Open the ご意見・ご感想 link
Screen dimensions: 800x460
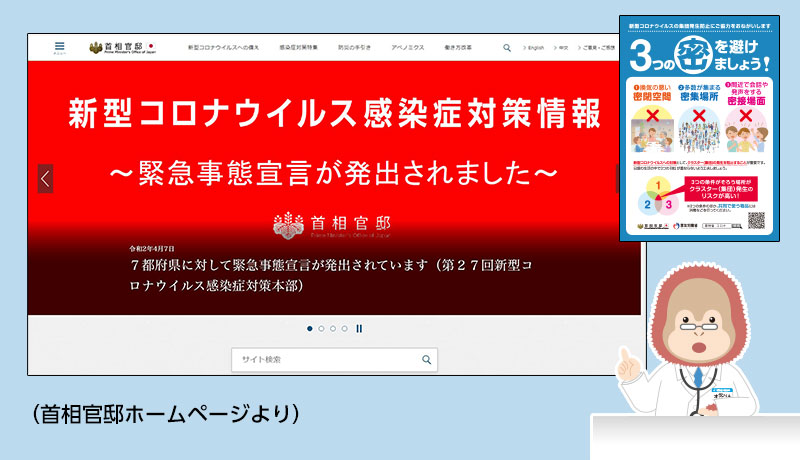[x=596, y=47]
